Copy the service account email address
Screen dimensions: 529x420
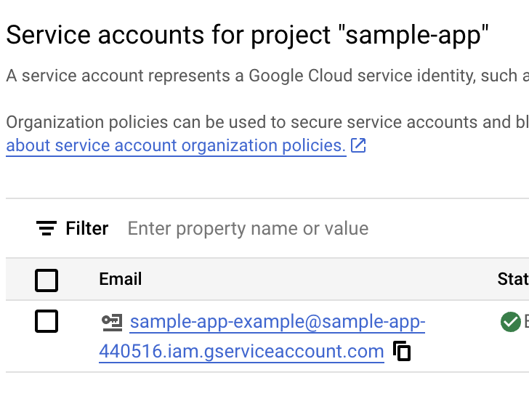pyautogui.click(x=402, y=352)
